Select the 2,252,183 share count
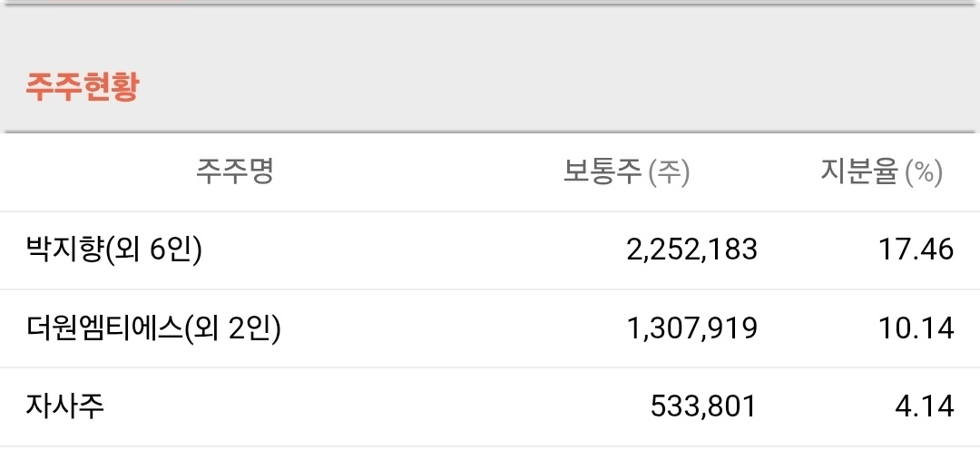Image resolution: width=980 pixels, height=450 pixels. point(691,249)
